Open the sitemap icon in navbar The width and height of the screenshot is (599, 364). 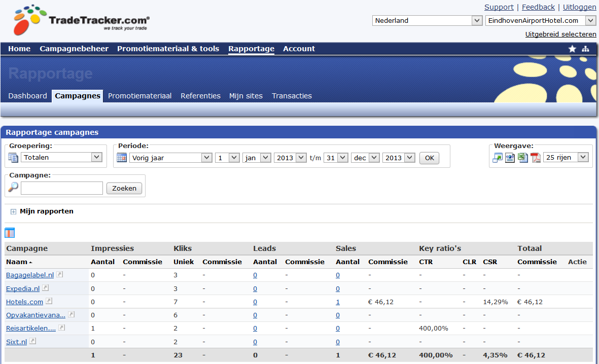pos(585,49)
